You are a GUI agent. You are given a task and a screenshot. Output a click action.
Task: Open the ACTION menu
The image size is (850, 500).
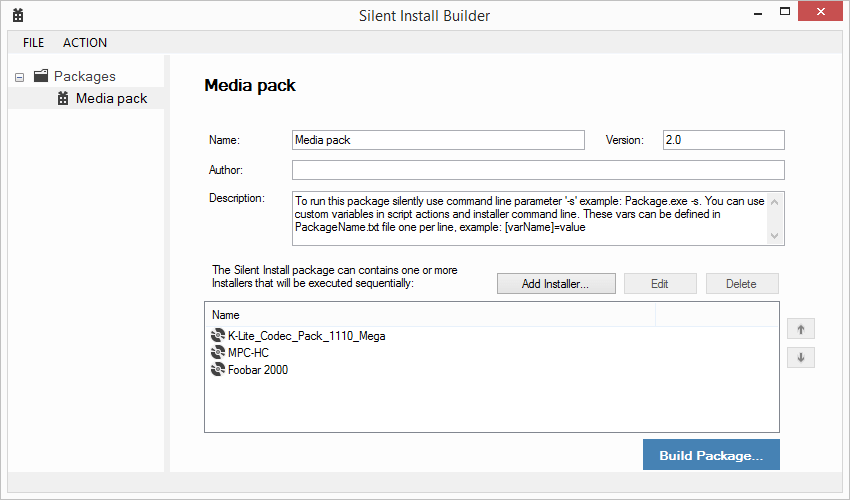(x=85, y=43)
